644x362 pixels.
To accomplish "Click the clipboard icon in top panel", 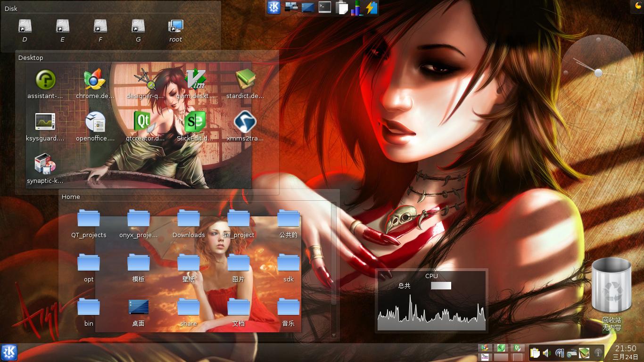I will tap(341, 8).
